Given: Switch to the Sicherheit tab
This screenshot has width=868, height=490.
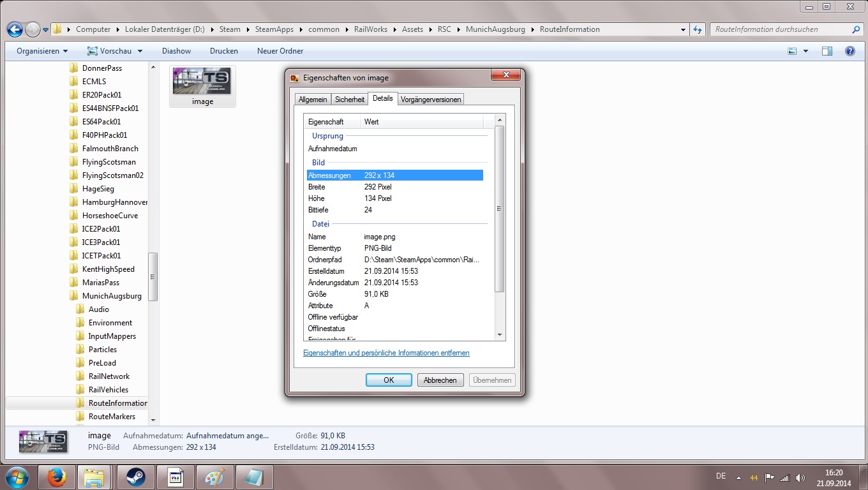Looking at the screenshot, I should [x=350, y=100].
